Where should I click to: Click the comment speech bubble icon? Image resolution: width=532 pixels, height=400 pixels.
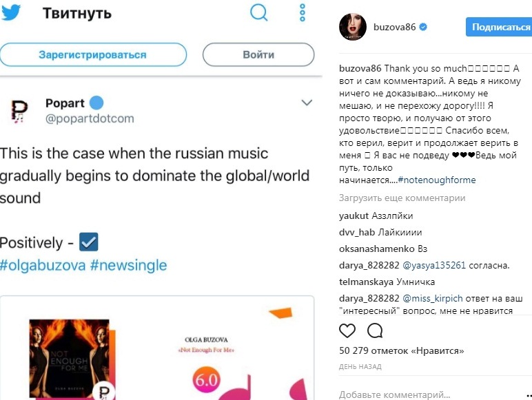[x=375, y=330]
